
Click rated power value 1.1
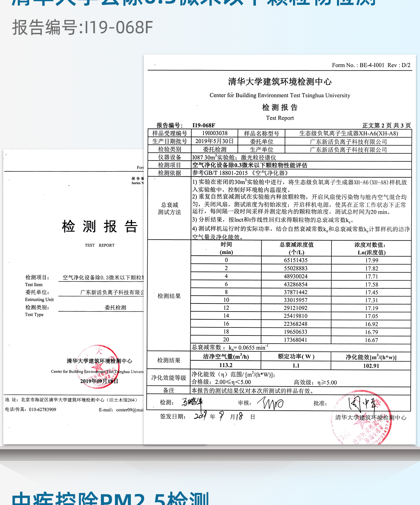pos(296,366)
